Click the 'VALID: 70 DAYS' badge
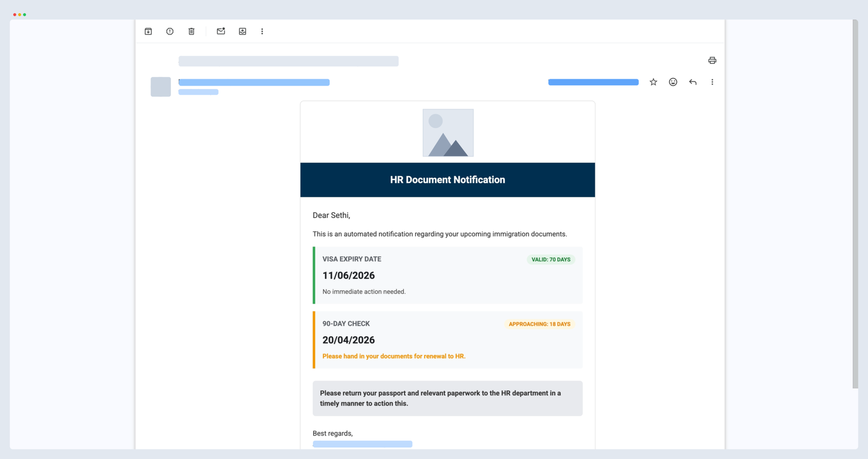The width and height of the screenshot is (868, 459). 551,260
